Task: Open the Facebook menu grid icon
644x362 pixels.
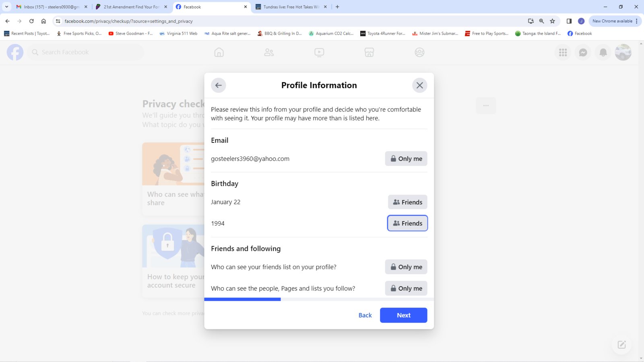Action: click(x=563, y=52)
